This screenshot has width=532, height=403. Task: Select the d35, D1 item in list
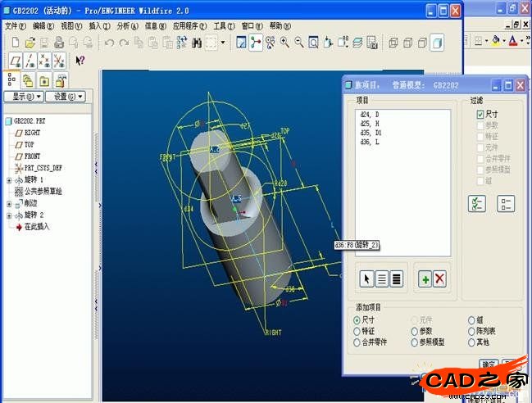click(371, 132)
